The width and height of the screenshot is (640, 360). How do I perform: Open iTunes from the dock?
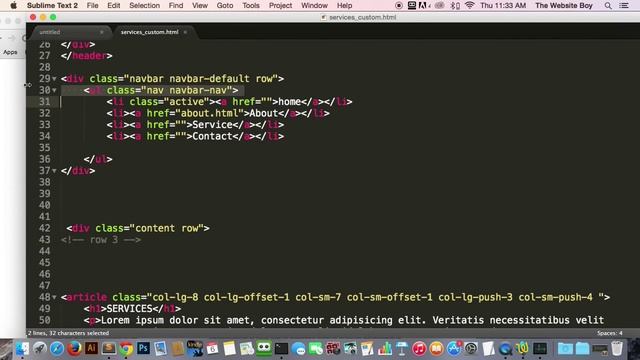pyautogui.click(x=419, y=348)
